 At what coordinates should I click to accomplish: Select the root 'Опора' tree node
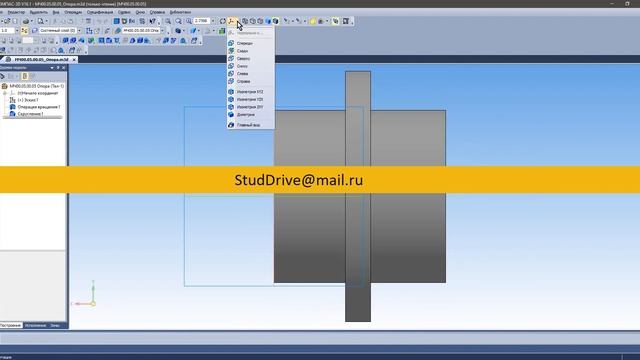point(37,86)
